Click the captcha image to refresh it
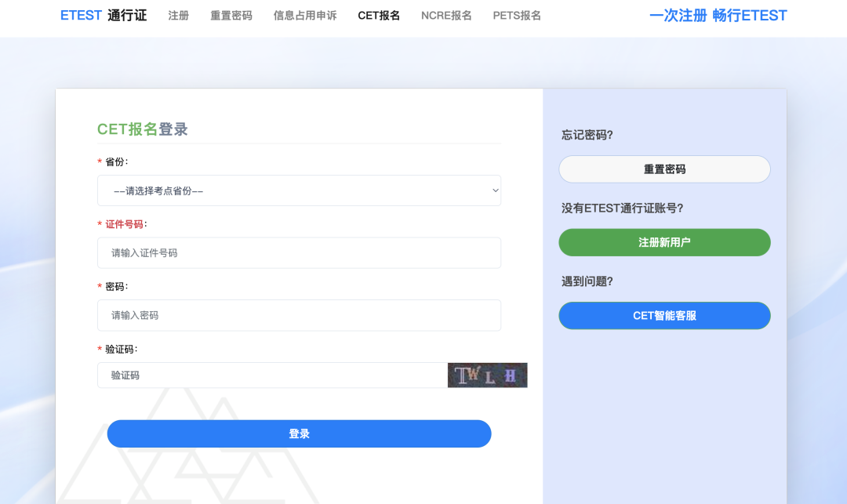This screenshot has width=847, height=504. coord(487,375)
